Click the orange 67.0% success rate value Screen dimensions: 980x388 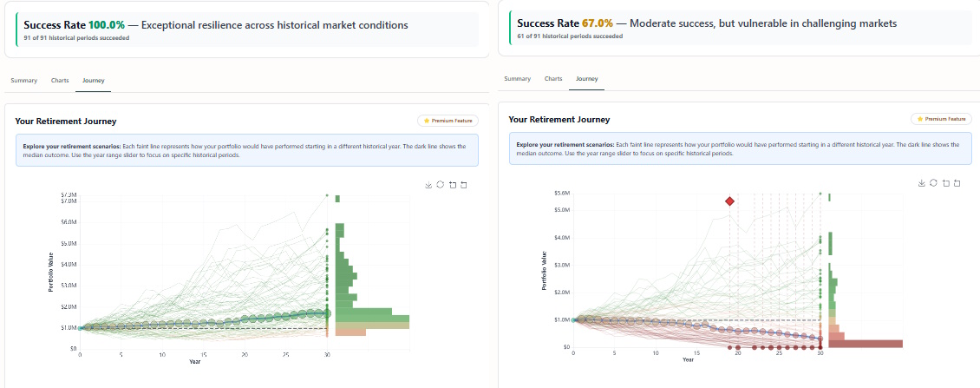click(x=598, y=23)
